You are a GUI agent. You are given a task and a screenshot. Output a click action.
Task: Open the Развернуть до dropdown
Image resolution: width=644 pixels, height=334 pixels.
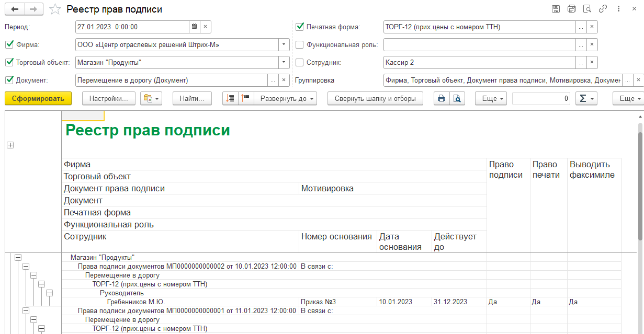[285, 98]
